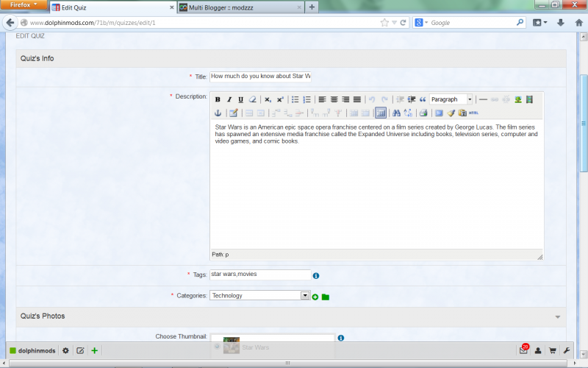Reload the current page
Viewport: 588px width, 368px height.
403,23
